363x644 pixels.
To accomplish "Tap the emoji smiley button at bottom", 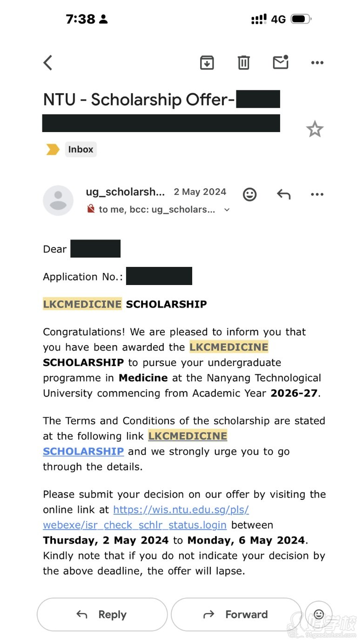I will coord(319,614).
